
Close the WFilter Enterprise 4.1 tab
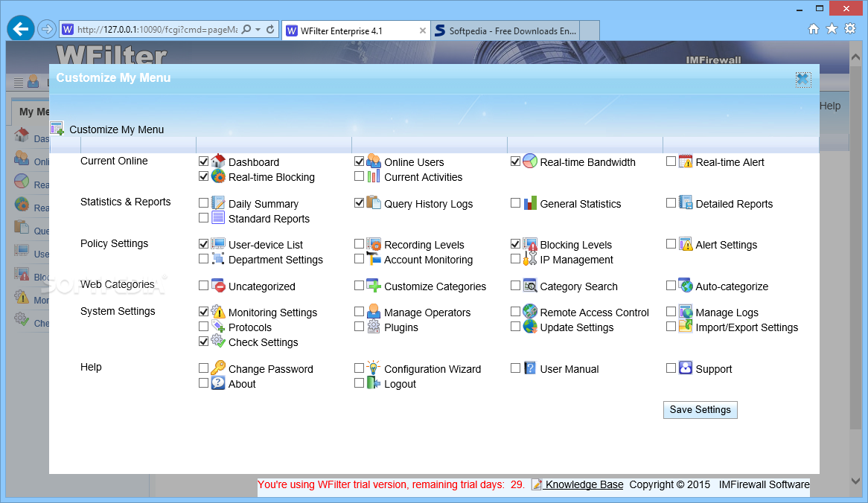coord(422,31)
